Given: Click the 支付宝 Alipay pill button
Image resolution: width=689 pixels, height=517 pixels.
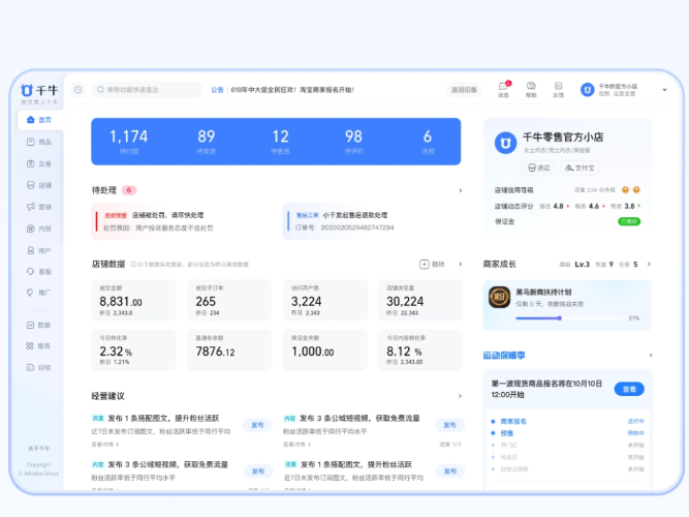Looking at the screenshot, I should pyautogui.click(x=580, y=168).
